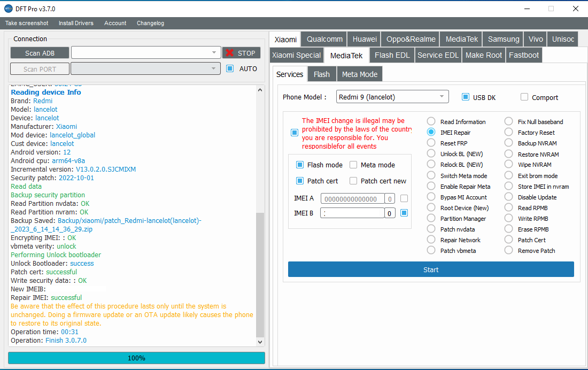Select Store IMEI in nvram option

508,186
